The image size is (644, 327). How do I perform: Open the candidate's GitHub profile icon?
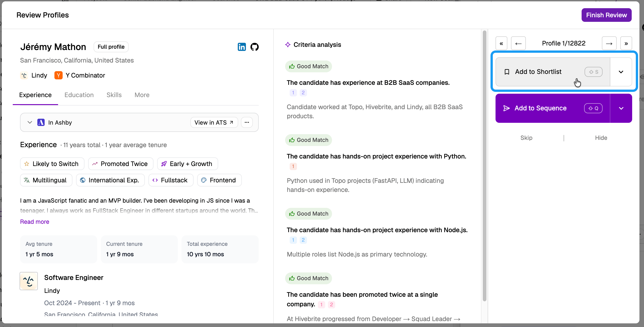pyautogui.click(x=255, y=47)
